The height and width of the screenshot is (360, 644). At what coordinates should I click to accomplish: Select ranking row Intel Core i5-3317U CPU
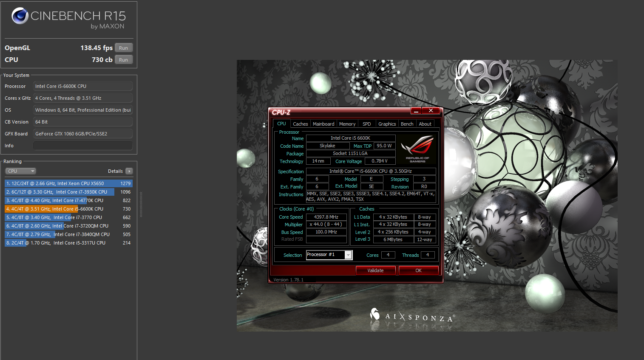68,243
